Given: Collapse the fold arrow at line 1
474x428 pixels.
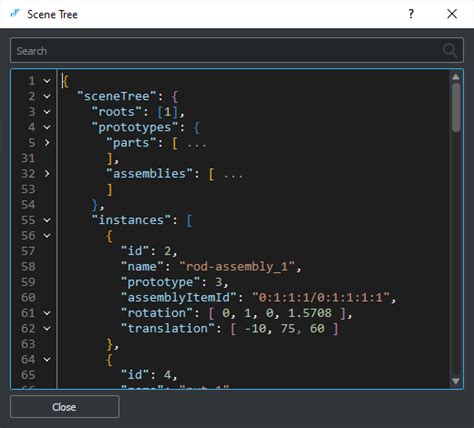Looking at the screenshot, I should pyautogui.click(x=47, y=81).
